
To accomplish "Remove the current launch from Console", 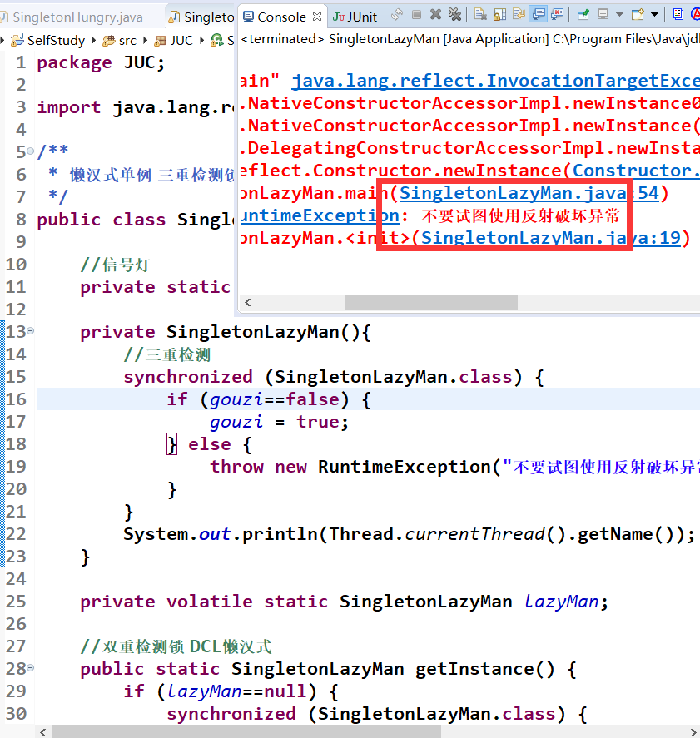I will (x=436, y=15).
